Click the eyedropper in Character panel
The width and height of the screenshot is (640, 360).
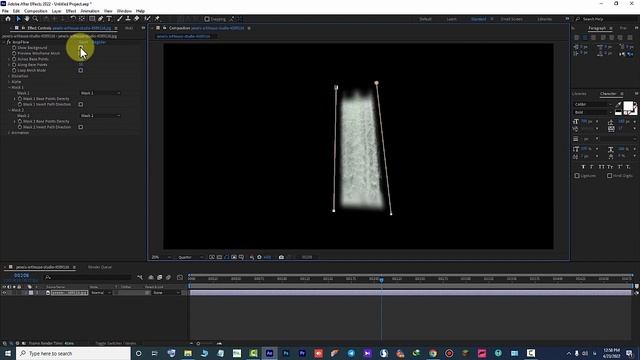(618, 105)
